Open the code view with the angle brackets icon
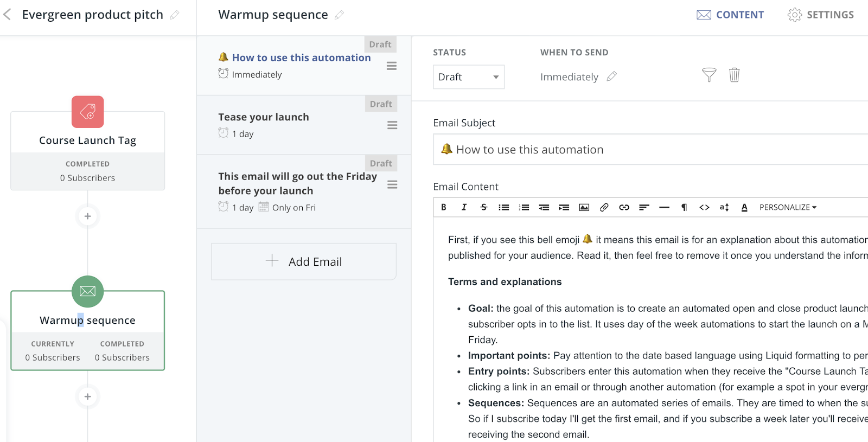Screen dimensions: 868x442 pos(704,207)
